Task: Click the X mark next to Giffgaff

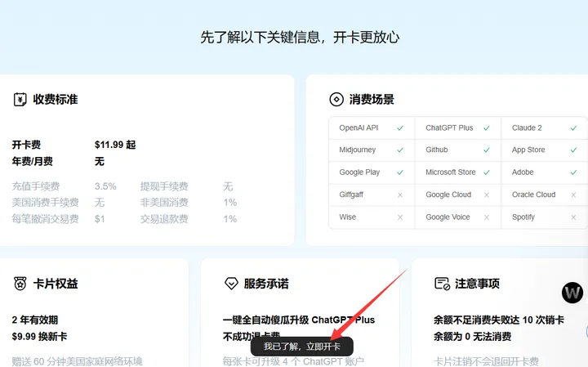Action: point(399,195)
